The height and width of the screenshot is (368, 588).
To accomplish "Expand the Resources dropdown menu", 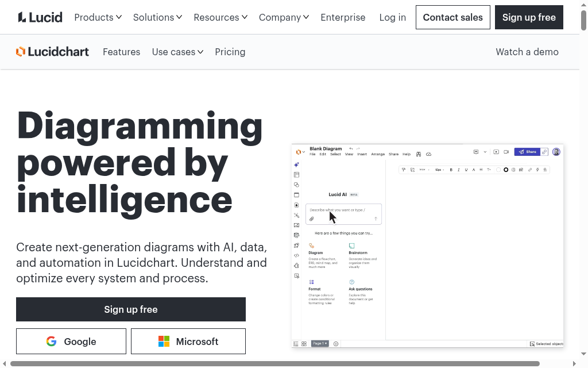I will click(x=220, y=17).
